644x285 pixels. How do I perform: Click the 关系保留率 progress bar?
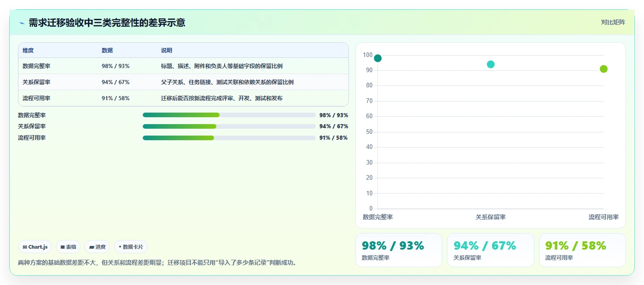[229, 126]
